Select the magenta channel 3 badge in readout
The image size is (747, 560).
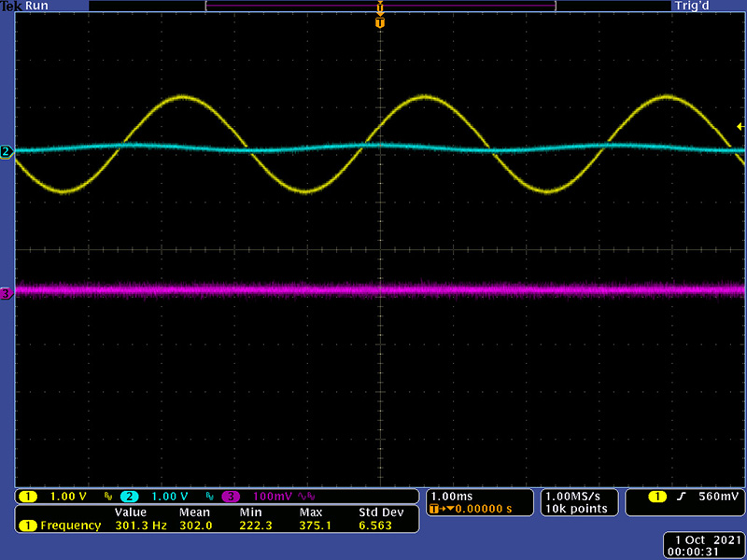pyautogui.click(x=232, y=496)
